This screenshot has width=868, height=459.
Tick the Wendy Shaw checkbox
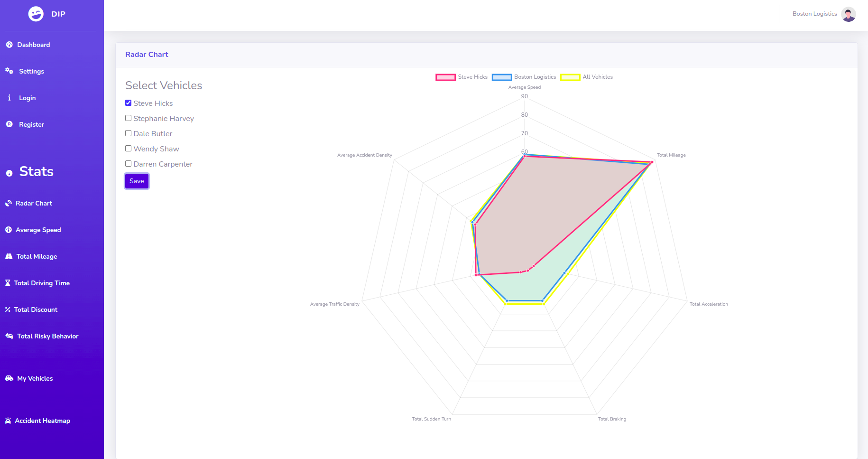pyautogui.click(x=128, y=149)
